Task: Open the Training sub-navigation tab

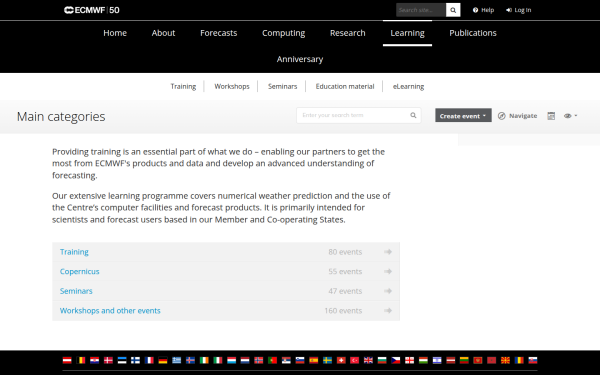Action: tap(183, 86)
